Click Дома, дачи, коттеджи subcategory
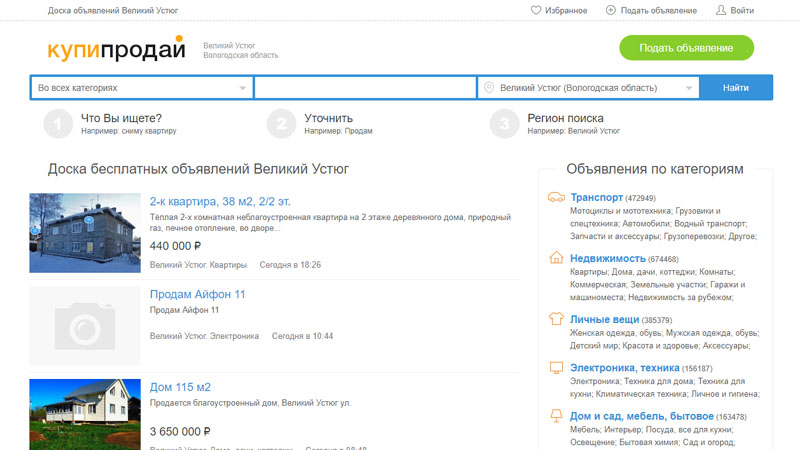Viewport: 800px width, 450px height. [x=653, y=272]
